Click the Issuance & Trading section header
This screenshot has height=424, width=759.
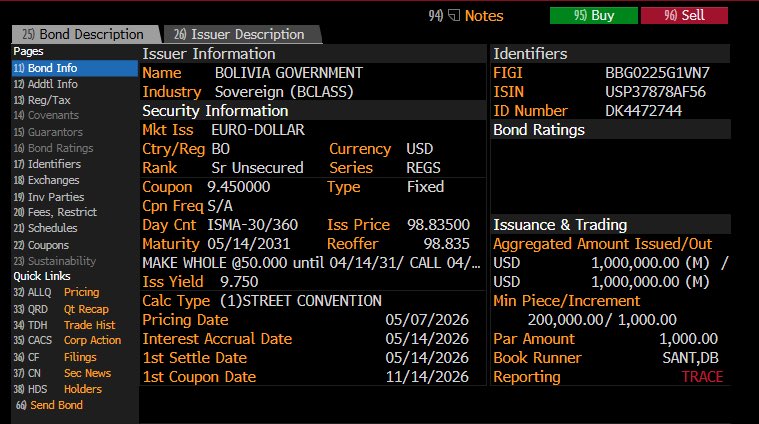610,225
